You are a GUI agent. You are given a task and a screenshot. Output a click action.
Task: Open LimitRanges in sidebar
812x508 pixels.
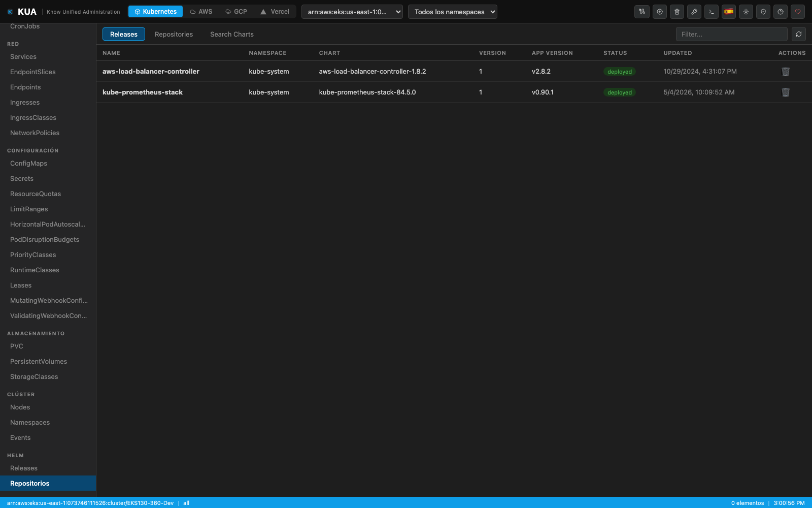coord(48,209)
